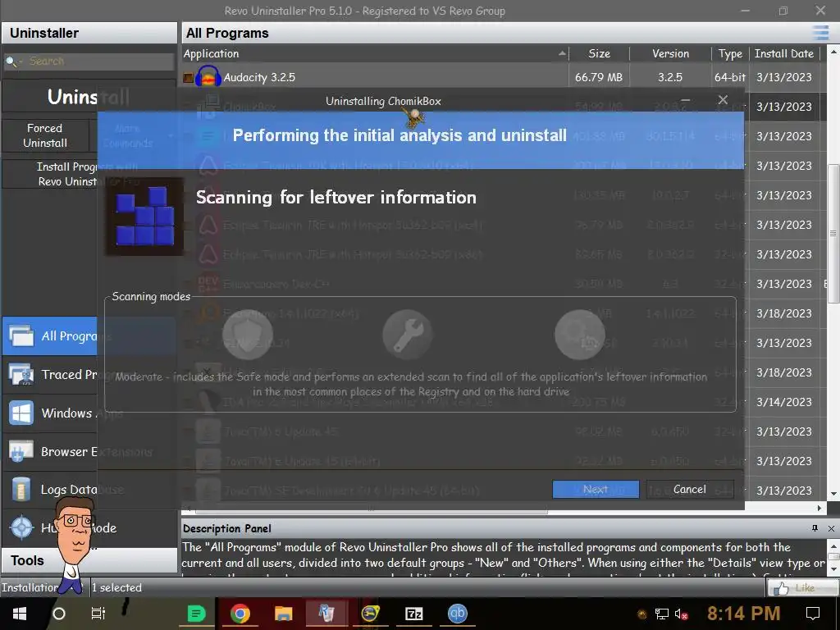
Task: Open the notification center icon
Action: click(813, 614)
